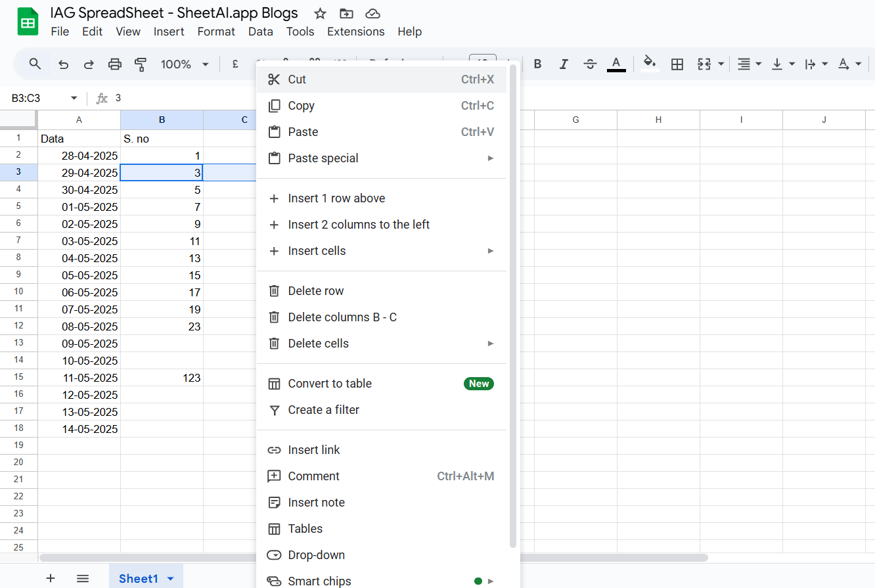Add a new sheet with the plus button
Screen dimensions: 875x588
click(51, 578)
